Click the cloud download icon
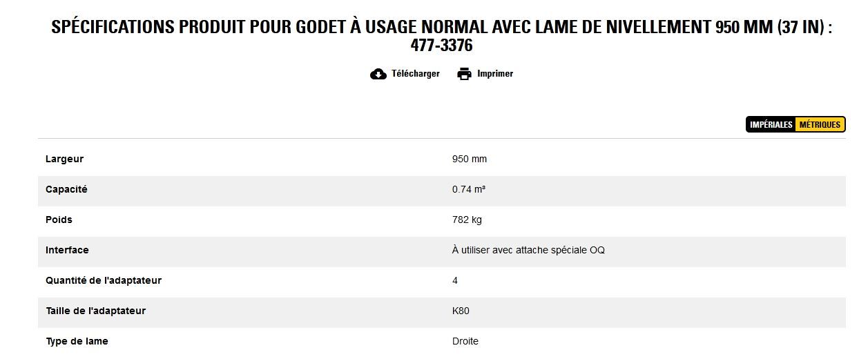The image size is (868, 359). (x=378, y=74)
